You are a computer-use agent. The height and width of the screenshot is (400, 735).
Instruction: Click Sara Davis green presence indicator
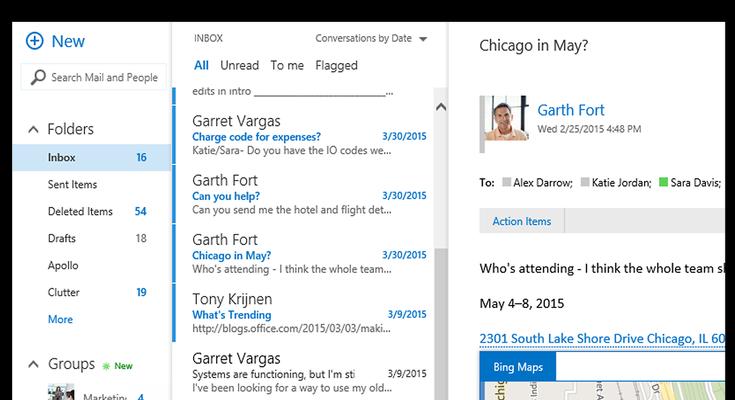click(x=663, y=182)
